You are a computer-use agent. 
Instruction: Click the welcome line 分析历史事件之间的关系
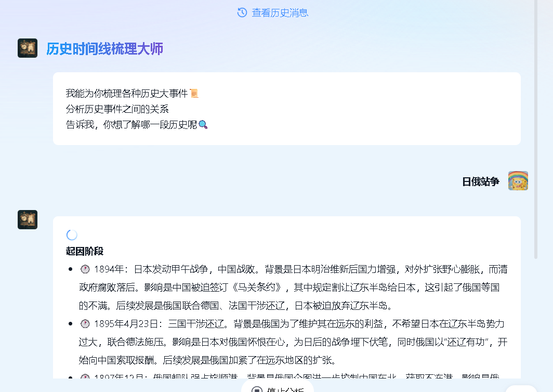click(117, 109)
